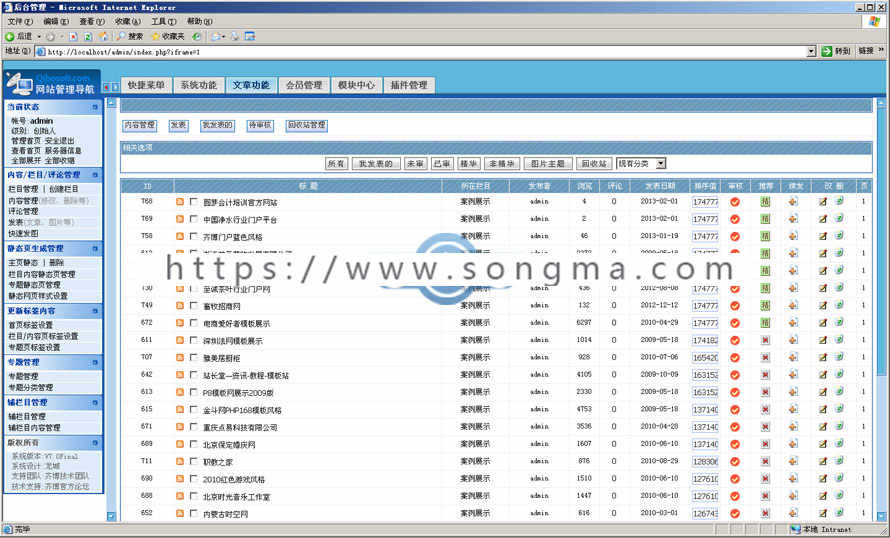890x538 pixels.
Task: Click the orange 排文 icon in row 768
Action: 793,202
